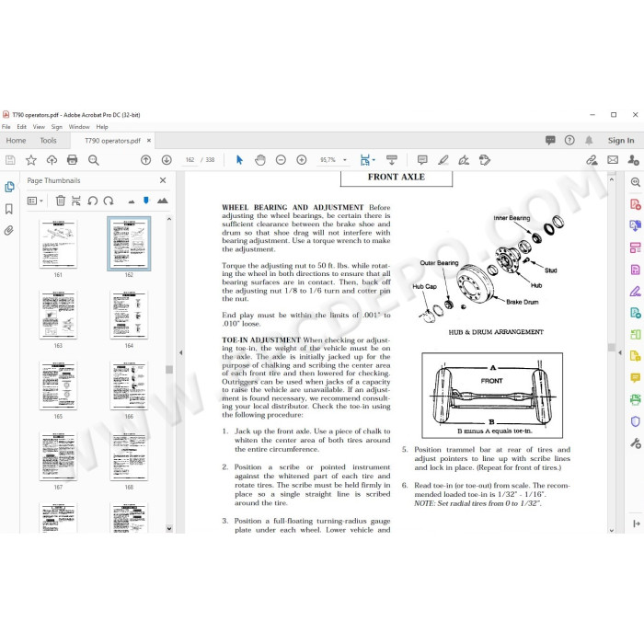Click the document scroll down arrow
The width and height of the screenshot is (644, 644).
(x=612, y=530)
